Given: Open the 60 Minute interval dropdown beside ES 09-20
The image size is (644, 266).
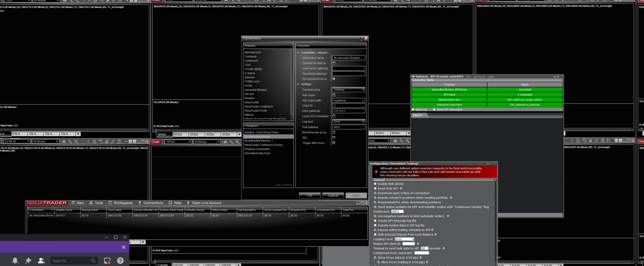Looking at the screenshot, I should tap(46, 141).
